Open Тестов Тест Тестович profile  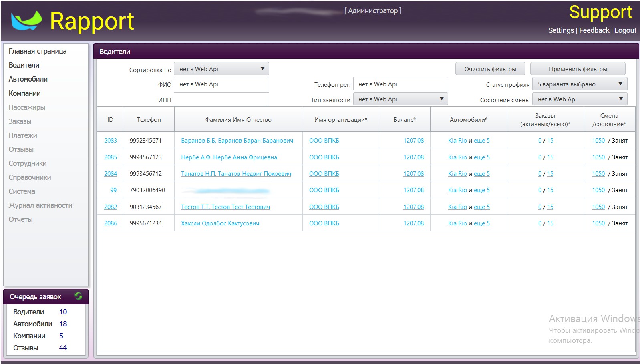(225, 207)
